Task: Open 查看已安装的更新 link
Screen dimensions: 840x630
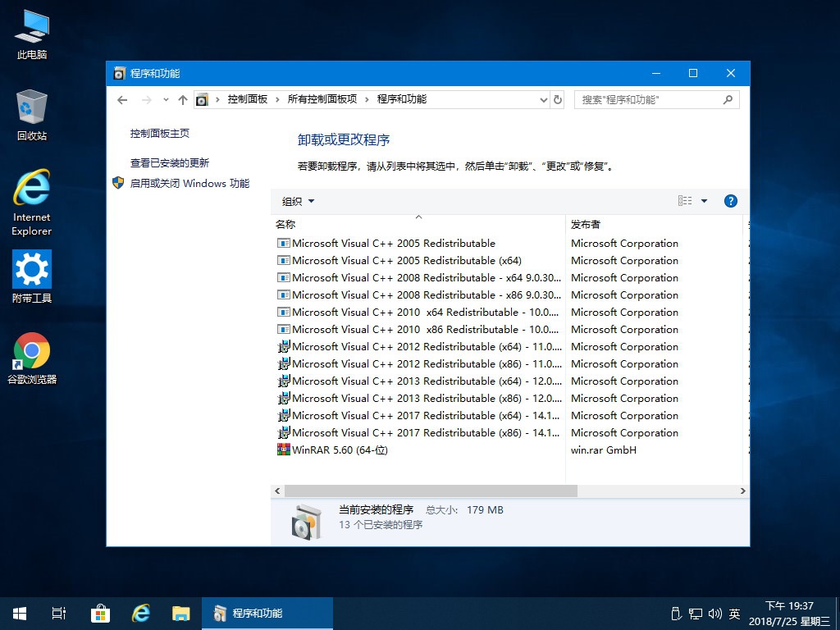Action: tap(169, 163)
